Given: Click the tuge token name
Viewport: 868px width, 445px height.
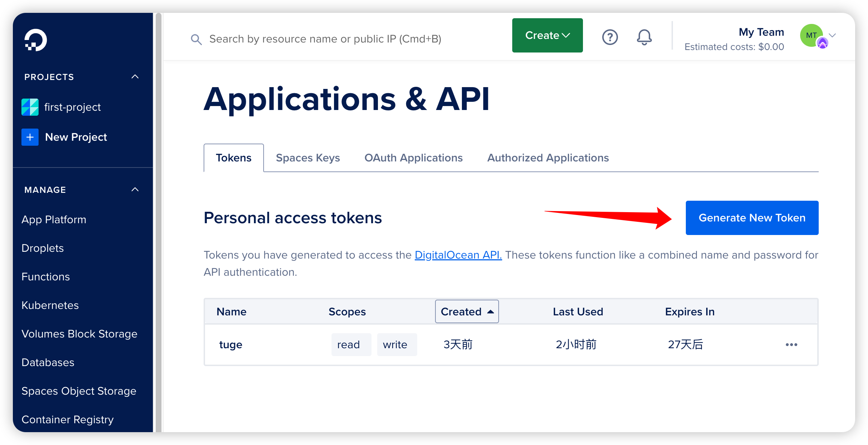Looking at the screenshot, I should 231,345.
